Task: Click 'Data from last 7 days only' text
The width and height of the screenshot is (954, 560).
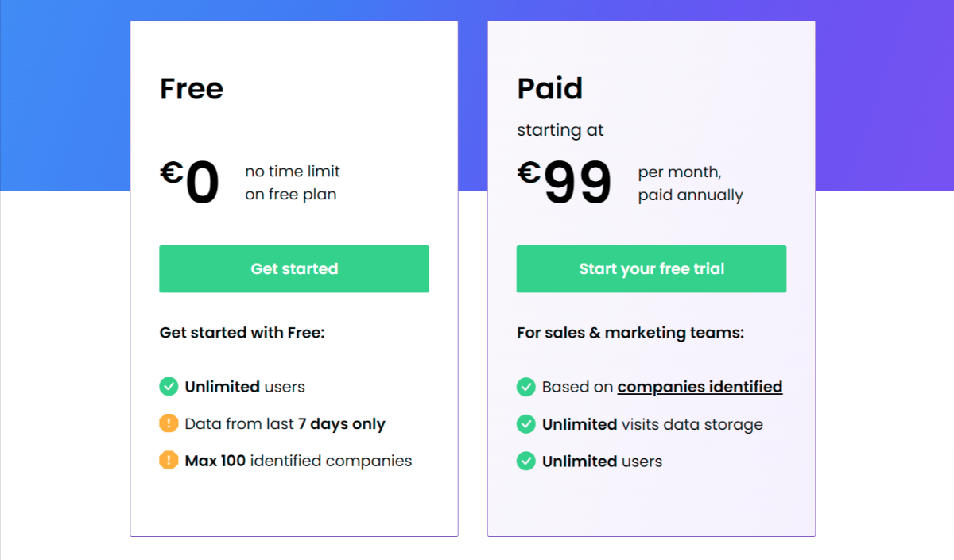Action: 285,424
